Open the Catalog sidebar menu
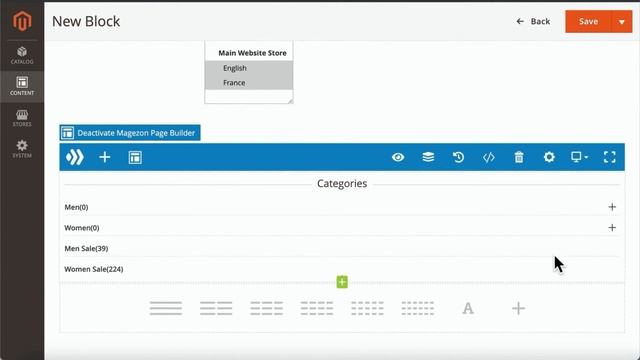The image size is (640, 360). point(22,55)
